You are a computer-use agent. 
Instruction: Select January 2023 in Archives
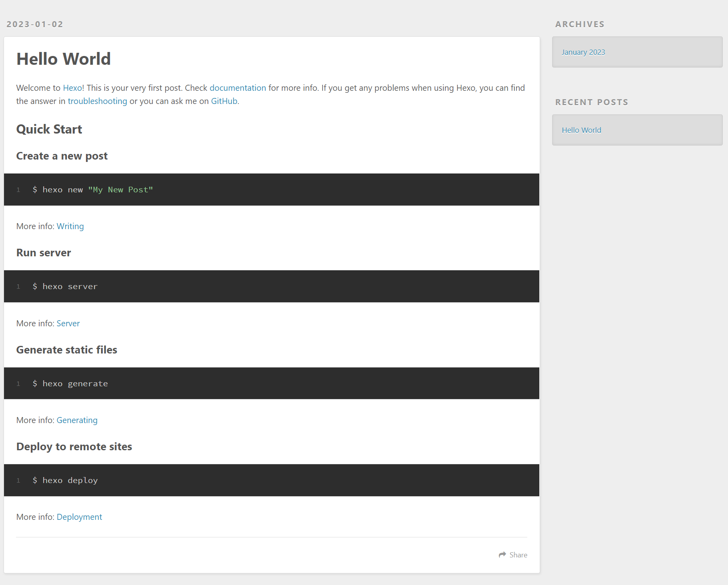tap(583, 52)
